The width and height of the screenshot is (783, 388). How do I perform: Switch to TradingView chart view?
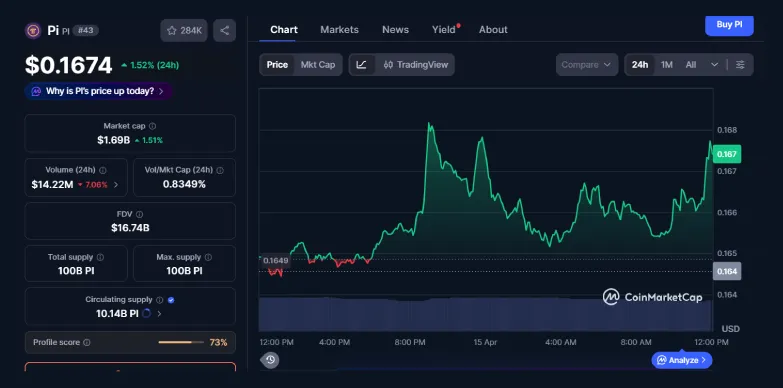tap(415, 65)
